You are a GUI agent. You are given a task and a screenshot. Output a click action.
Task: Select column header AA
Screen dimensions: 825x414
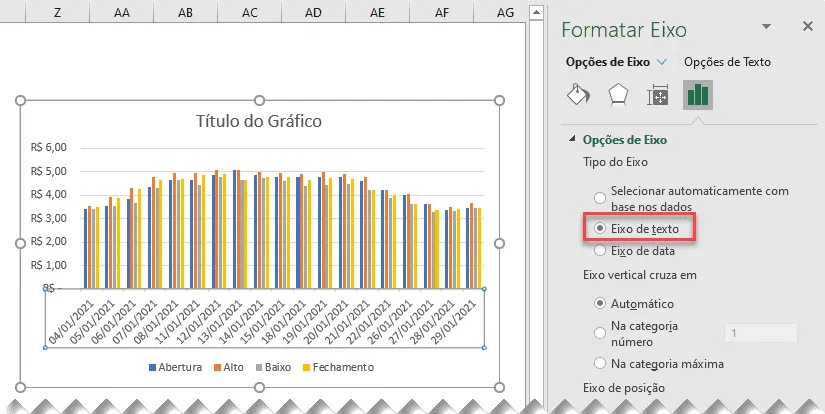point(122,13)
